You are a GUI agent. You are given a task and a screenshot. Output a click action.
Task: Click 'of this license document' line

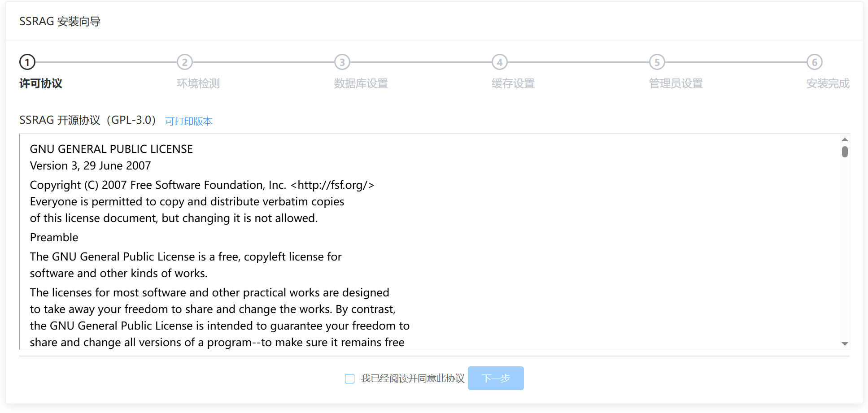[174, 218]
